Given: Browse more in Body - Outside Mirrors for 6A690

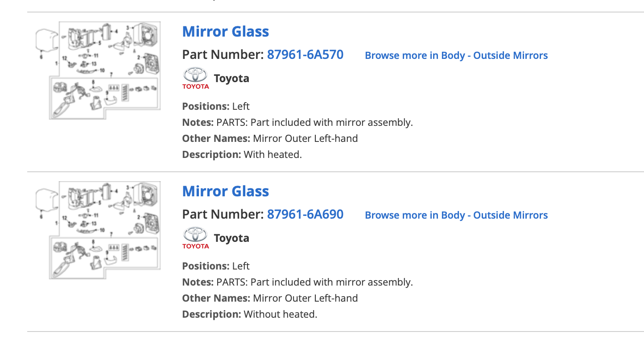Looking at the screenshot, I should click(x=456, y=215).
